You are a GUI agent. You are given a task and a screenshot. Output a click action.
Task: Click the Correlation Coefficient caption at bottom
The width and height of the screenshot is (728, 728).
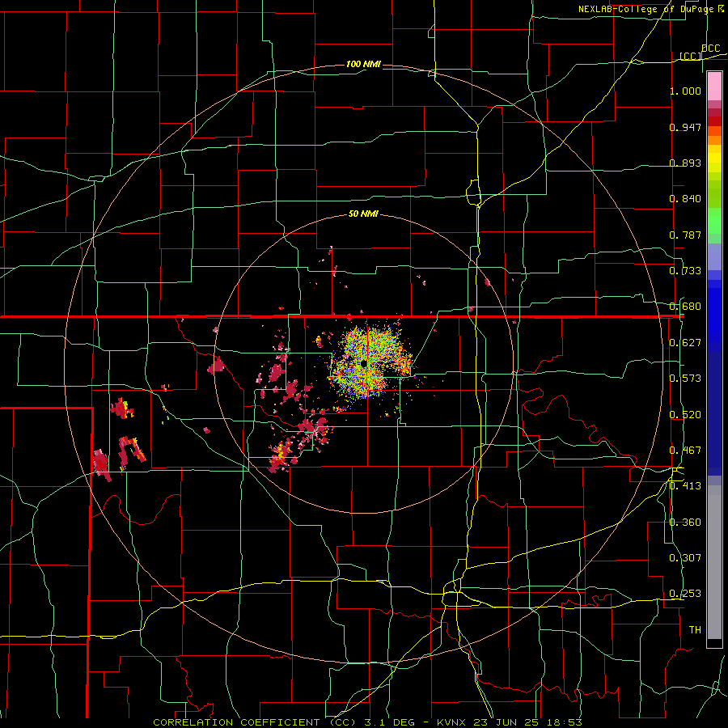click(x=367, y=722)
